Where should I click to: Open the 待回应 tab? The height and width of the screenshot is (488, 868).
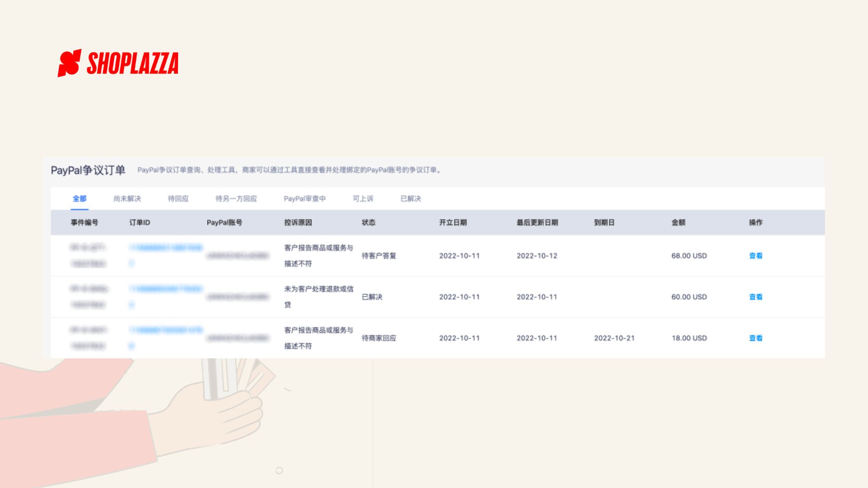pos(178,198)
